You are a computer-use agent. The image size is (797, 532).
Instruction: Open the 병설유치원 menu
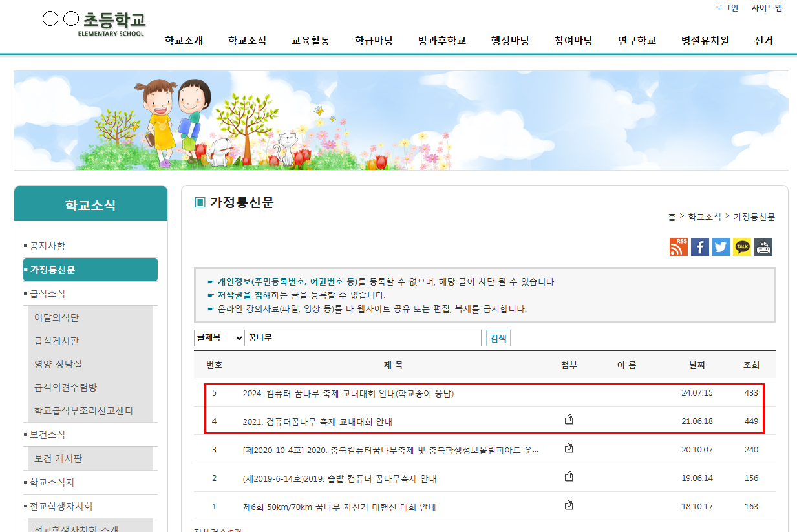pyautogui.click(x=705, y=41)
